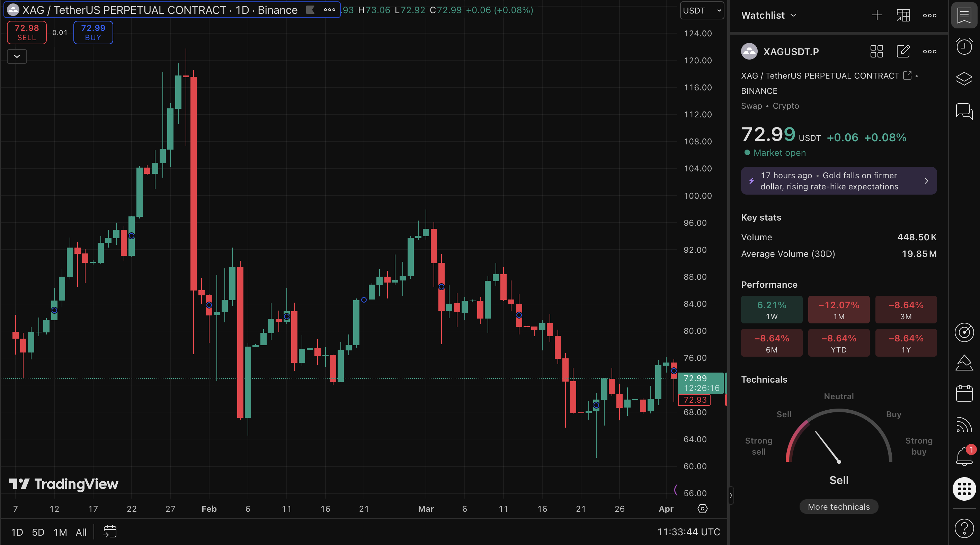Open the Alerts clock icon
The height and width of the screenshot is (545, 980).
[x=964, y=47]
